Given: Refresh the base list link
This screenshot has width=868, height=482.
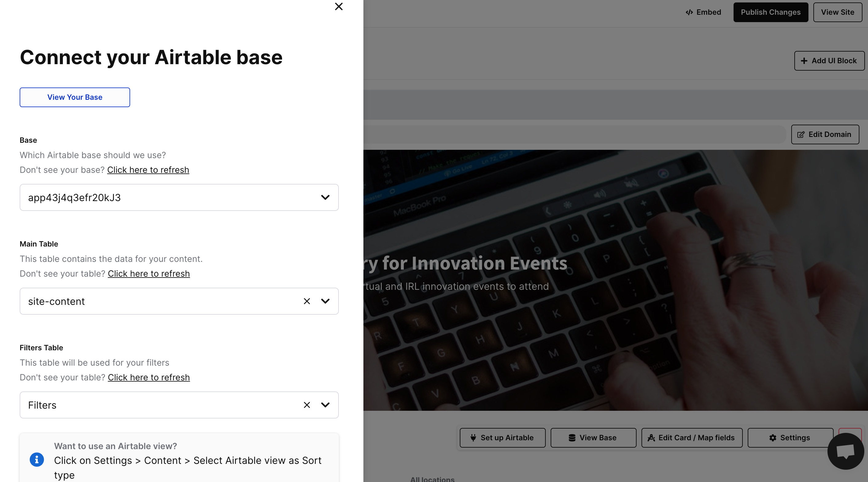Looking at the screenshot, I should click(x=148, y=170).
